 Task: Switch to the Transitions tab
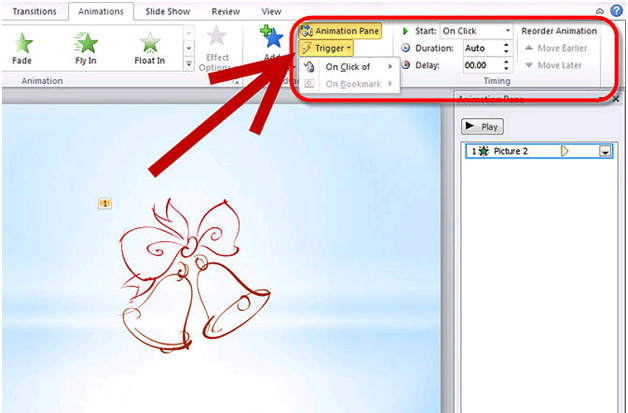click(34, 12)
